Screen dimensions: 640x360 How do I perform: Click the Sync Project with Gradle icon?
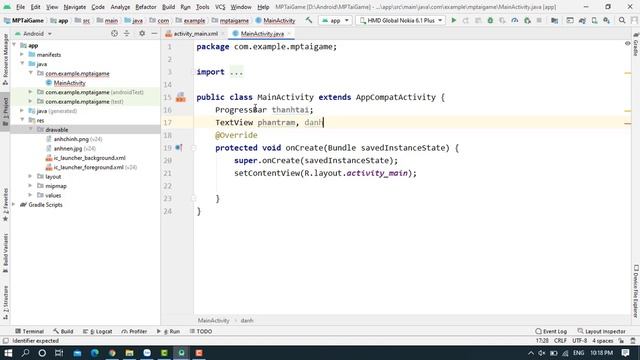[x=582, y=20]
